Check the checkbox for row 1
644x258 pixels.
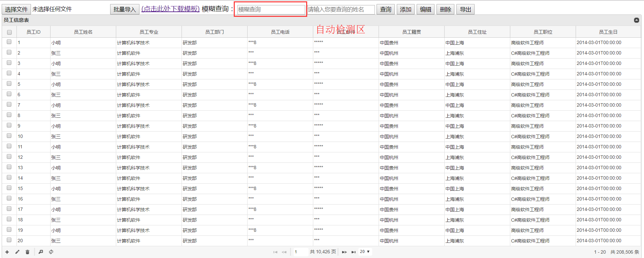click(9, 42)
